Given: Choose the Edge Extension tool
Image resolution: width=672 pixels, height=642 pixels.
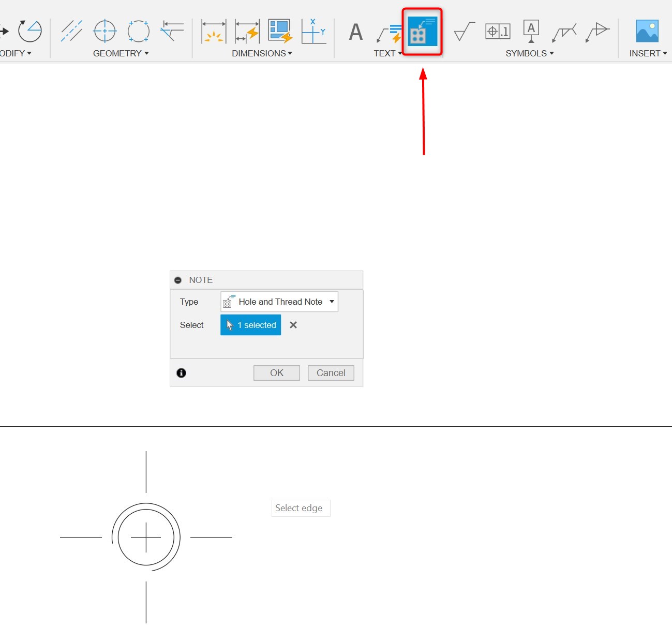Looking at the screenshot, I should click(x=172, y=31).
